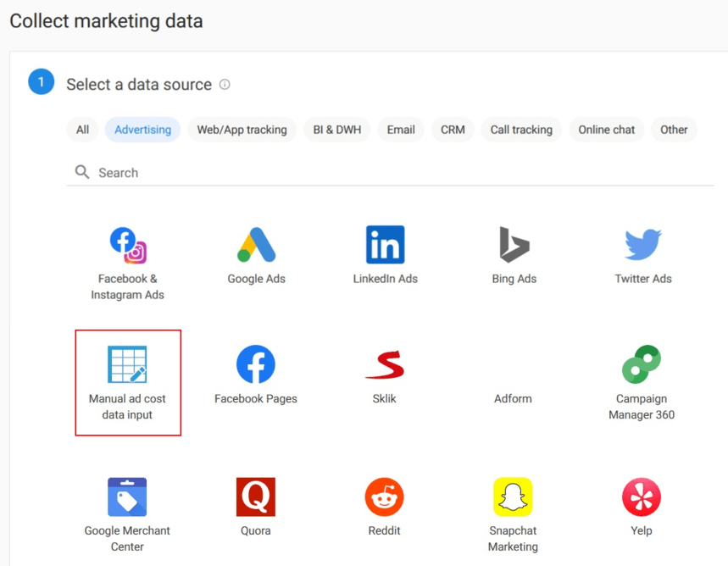The image size is (728, 566).
Task: Filter sources by BI & DWH
Action: point(337,130)
